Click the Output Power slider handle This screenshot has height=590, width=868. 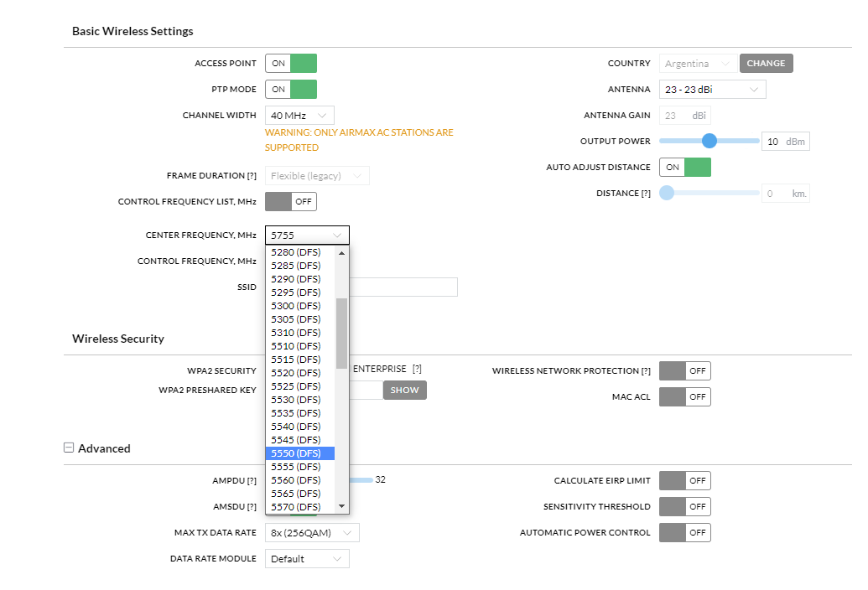(709, 141)
